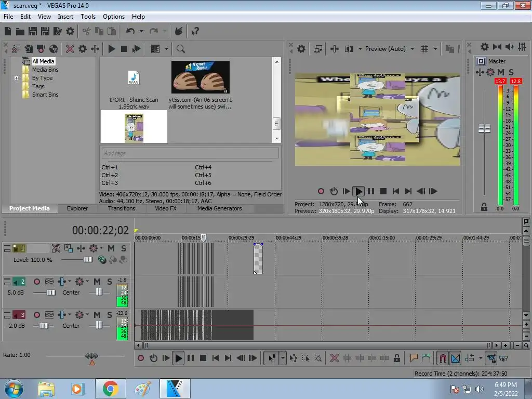Switch to the Explorer tab
532x399 pixels.
pyautogui.click(x=77, y=209)
